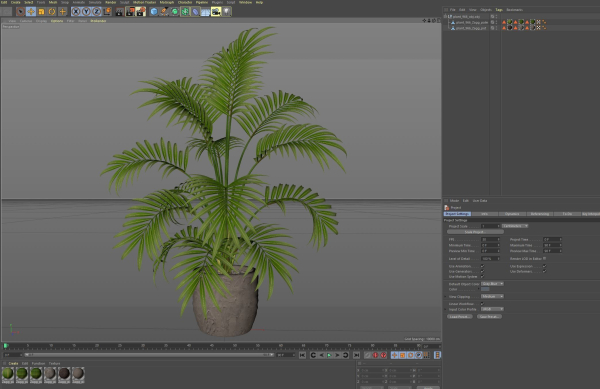Click the FPS input field

pyautogui.click(x=490, y=239)
